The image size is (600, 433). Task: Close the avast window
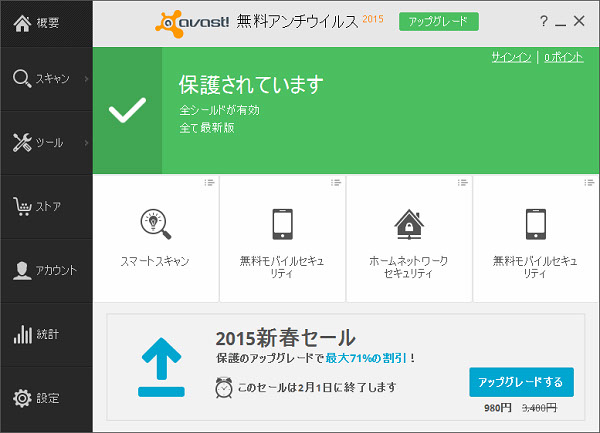click(579, 21)
